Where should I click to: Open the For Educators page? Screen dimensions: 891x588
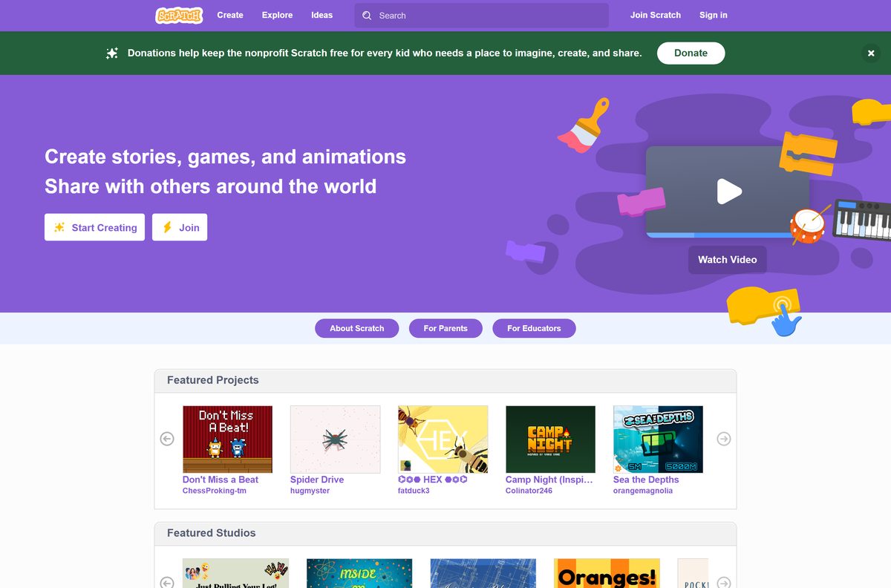534,328
